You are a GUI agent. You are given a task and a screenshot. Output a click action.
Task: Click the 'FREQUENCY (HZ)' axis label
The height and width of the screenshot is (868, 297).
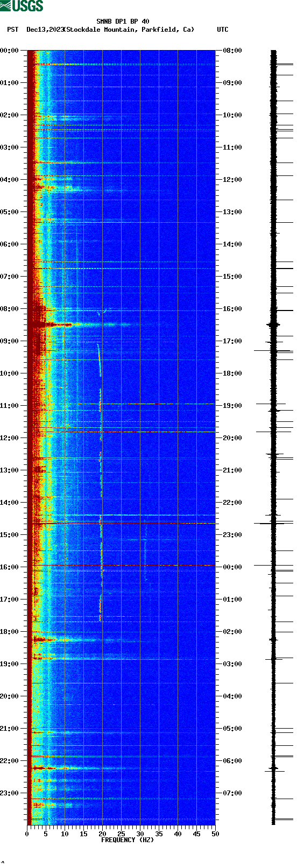click(128, 839)
